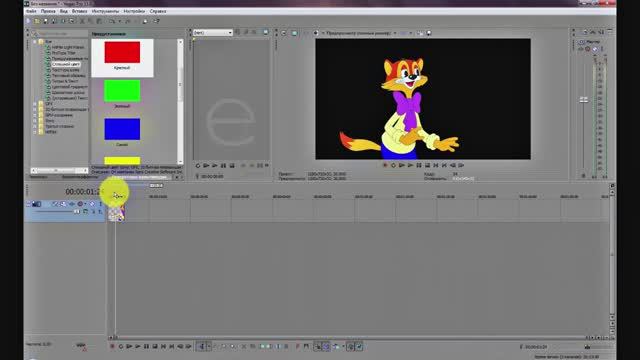Toggle loop playback under video preview
This screenshot has width=640, height=360.
point(393,165)
